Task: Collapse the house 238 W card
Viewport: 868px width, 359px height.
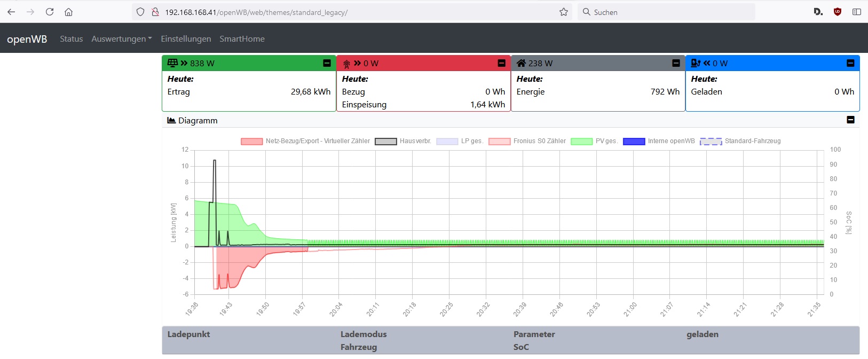Action: [676, 63]
